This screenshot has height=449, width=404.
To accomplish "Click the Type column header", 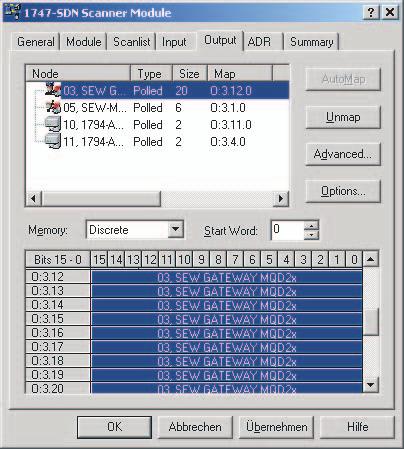I will [151, 73].
